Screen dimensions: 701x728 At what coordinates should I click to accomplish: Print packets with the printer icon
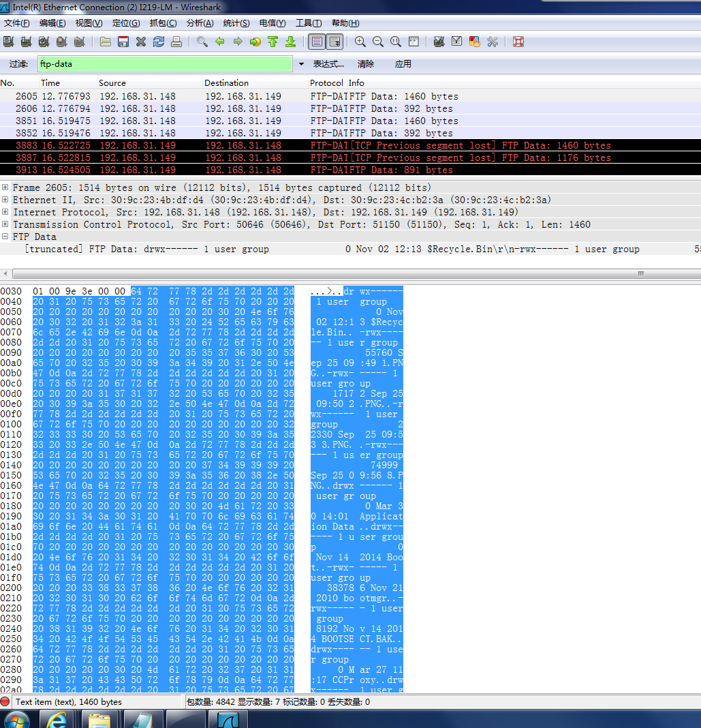point(176,42)
